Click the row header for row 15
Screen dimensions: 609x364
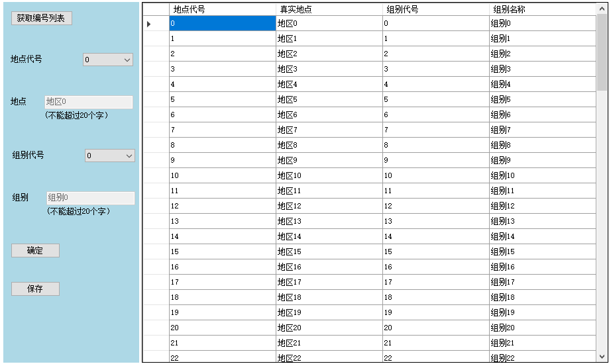click(156, 252)
